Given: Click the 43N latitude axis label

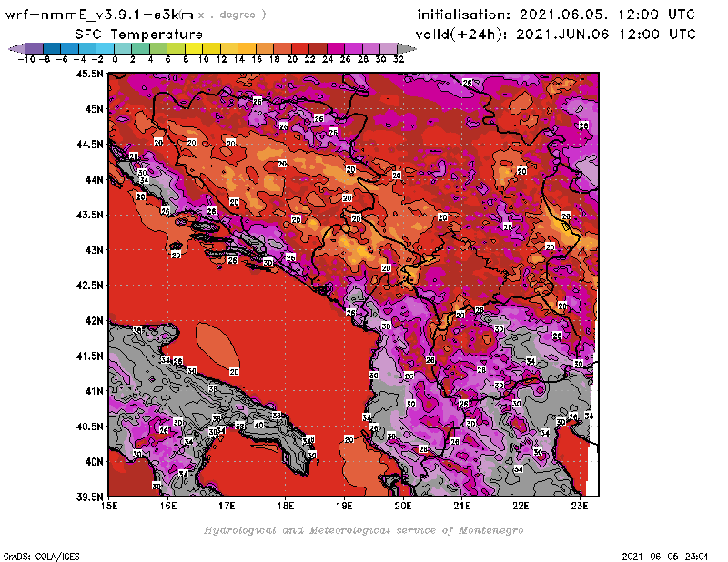Looking at the screenshot, I should pos(94,250).
